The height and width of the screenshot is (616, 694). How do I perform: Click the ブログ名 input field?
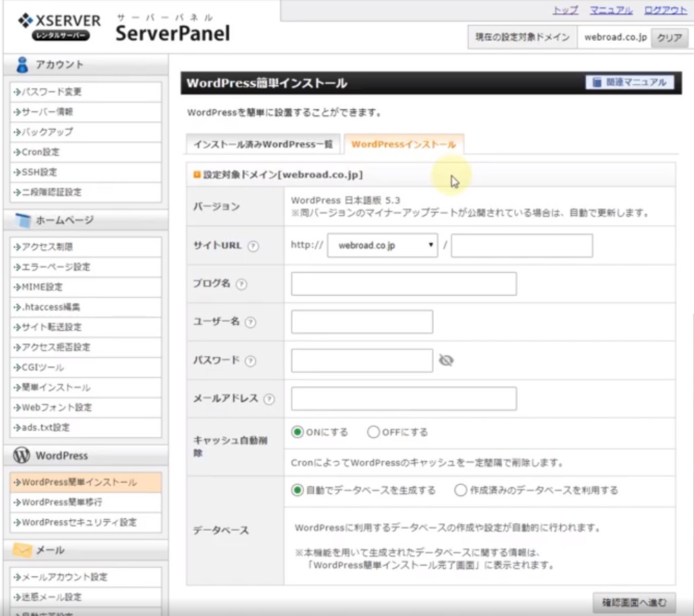(x=403, y=284)
